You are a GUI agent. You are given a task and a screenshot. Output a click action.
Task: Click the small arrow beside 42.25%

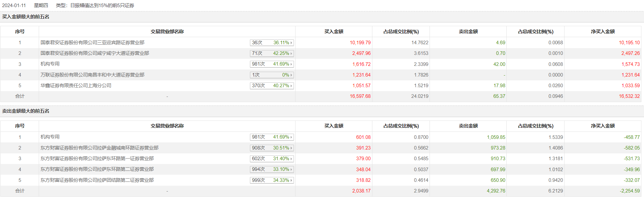291,54
